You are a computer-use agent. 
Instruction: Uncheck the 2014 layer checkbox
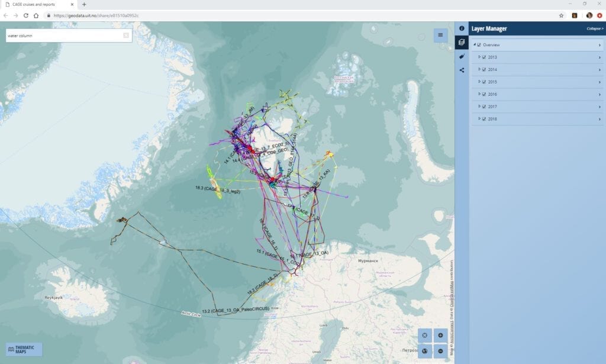point(484,70)
